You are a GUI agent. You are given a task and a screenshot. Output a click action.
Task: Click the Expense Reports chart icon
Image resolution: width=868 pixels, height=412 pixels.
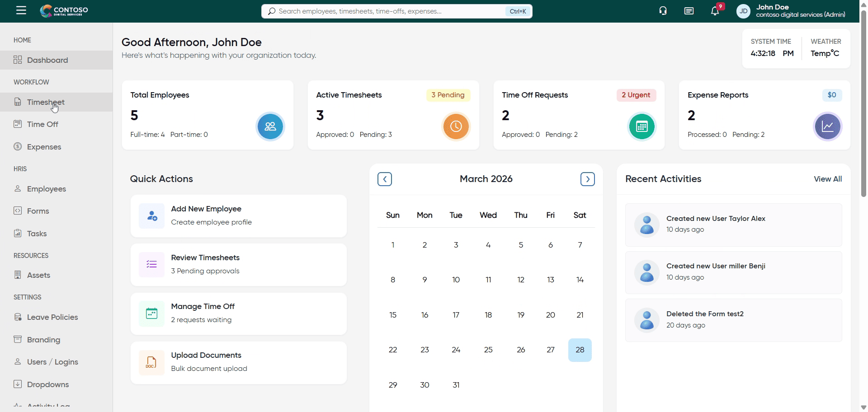(827, 126)
